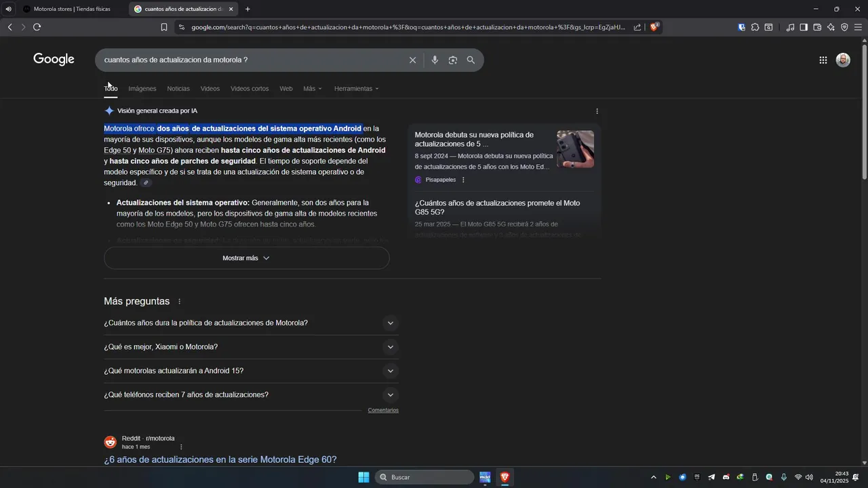Expand the AI overview with Mostrar más
The height and width of the screenshot is (488, 868).
[246, 258]
